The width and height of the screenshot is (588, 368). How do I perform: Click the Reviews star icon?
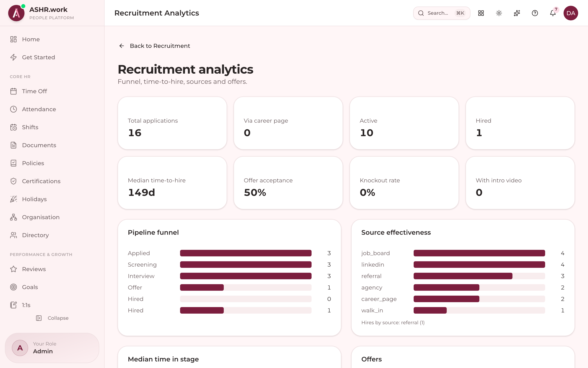pos(13,269)
